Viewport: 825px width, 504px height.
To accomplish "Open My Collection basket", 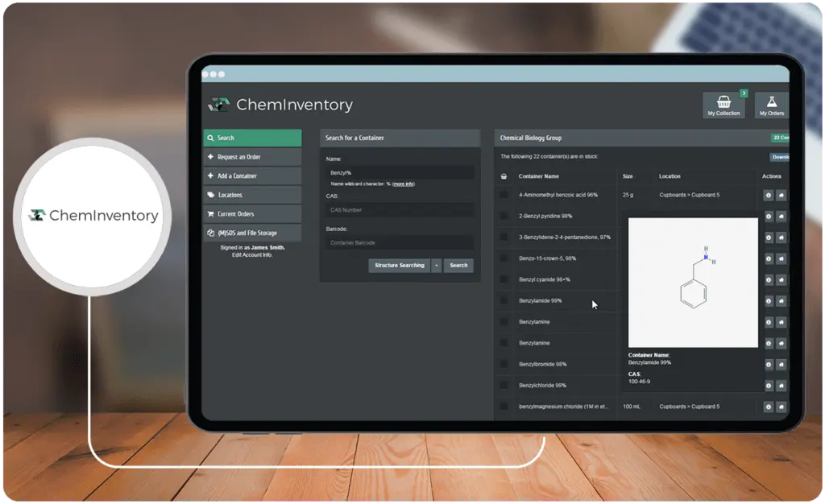I will 723,105.
